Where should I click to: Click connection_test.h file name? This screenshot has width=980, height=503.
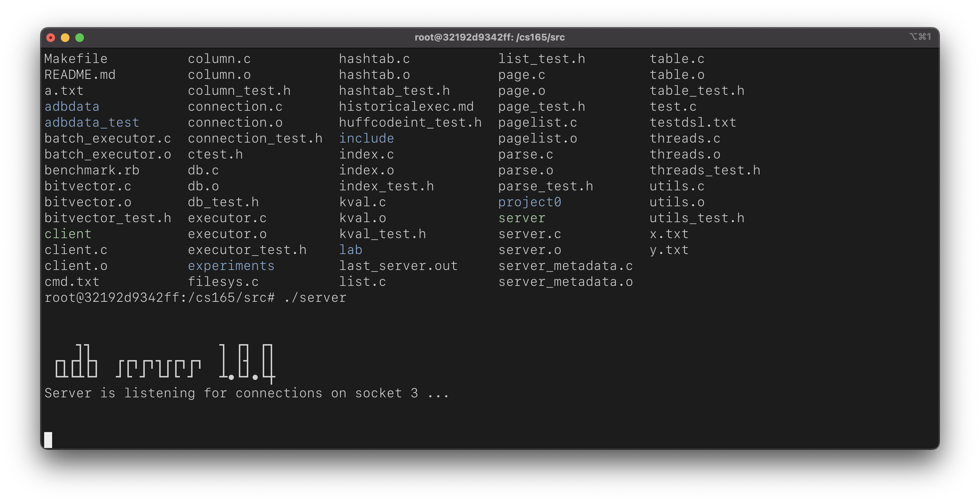tap(255, 139)
